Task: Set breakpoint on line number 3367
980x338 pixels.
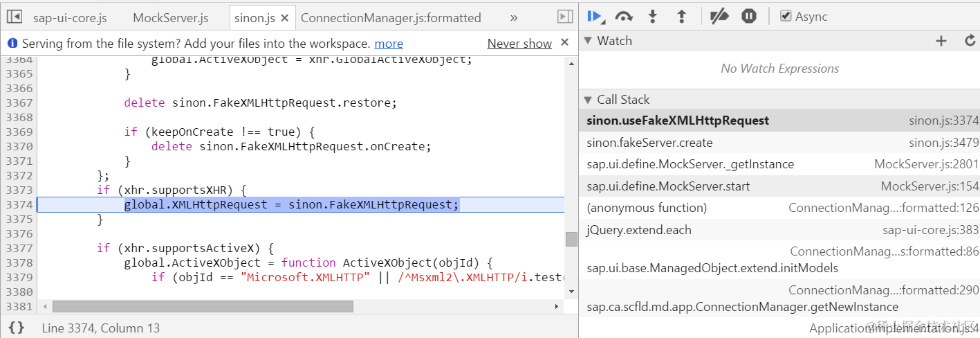Action: (x=19, y=103)
